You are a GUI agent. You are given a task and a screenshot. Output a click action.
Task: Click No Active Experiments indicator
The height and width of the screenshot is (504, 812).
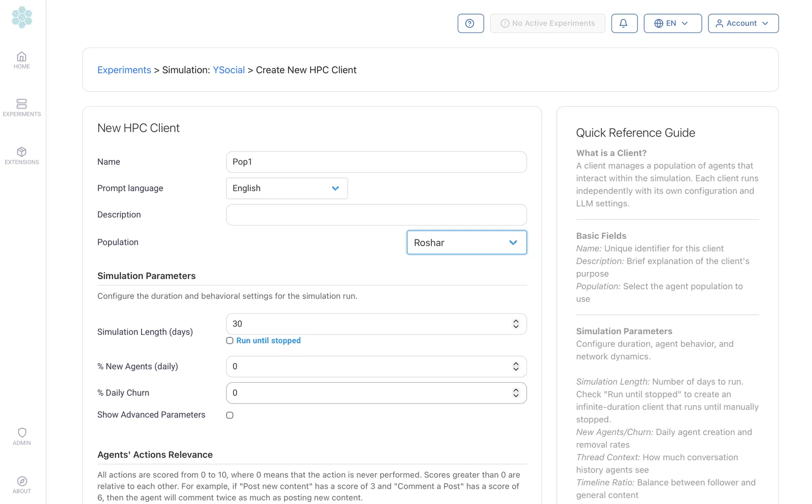tap(548, 23)
